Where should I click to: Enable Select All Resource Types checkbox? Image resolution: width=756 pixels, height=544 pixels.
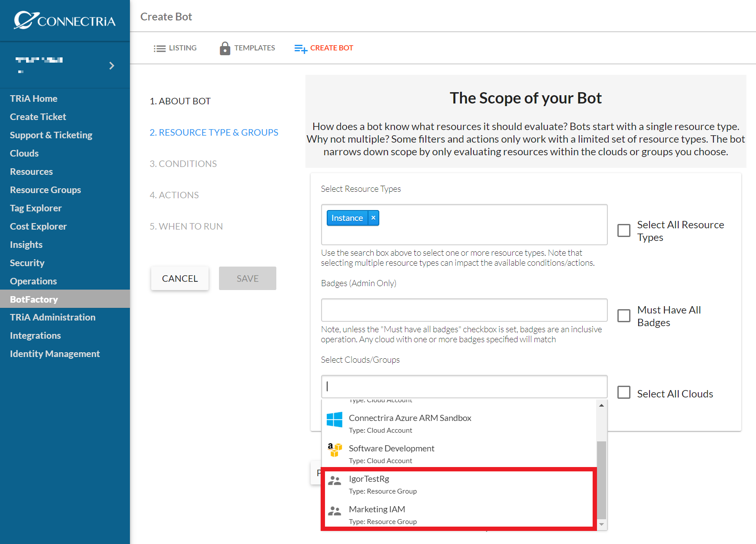(x=624, y=230)
